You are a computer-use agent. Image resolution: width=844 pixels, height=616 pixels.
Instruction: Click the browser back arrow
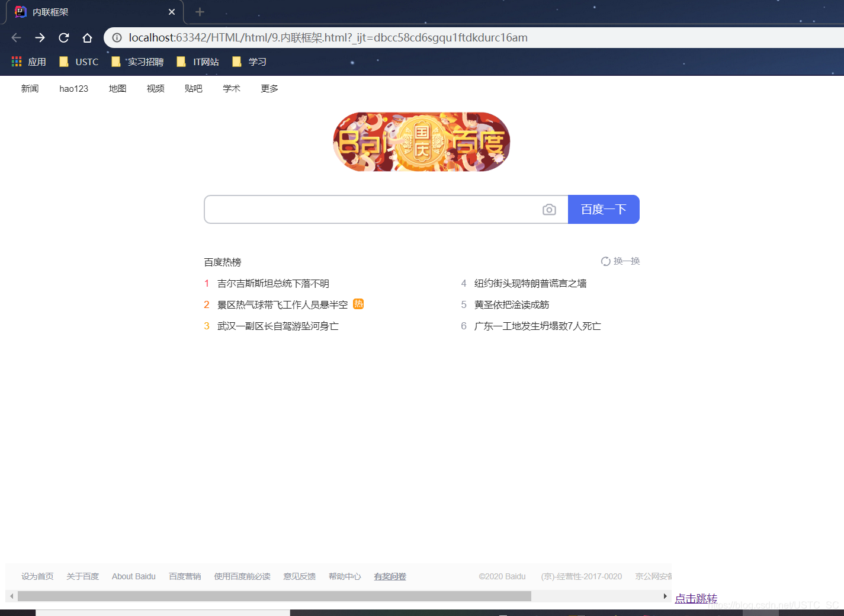coord(17,38)
